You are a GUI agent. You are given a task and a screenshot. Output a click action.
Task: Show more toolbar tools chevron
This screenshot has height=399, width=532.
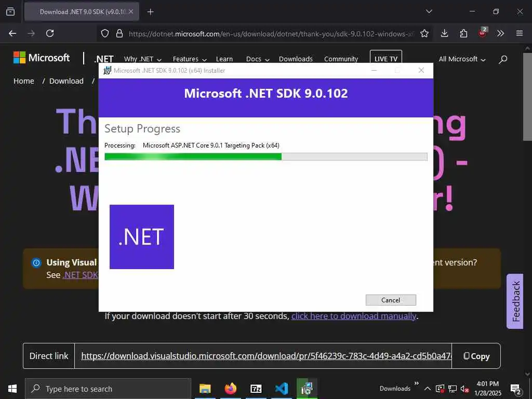point(500,33)
